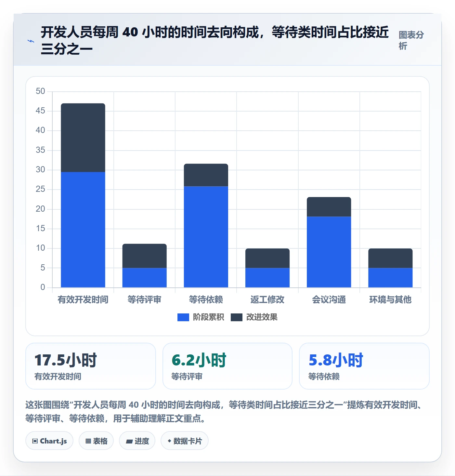Image resolution: width=455 pixels, height=476 pixels.
Task: Click the 50 value on the y-axis
Action: pos(40,91)
